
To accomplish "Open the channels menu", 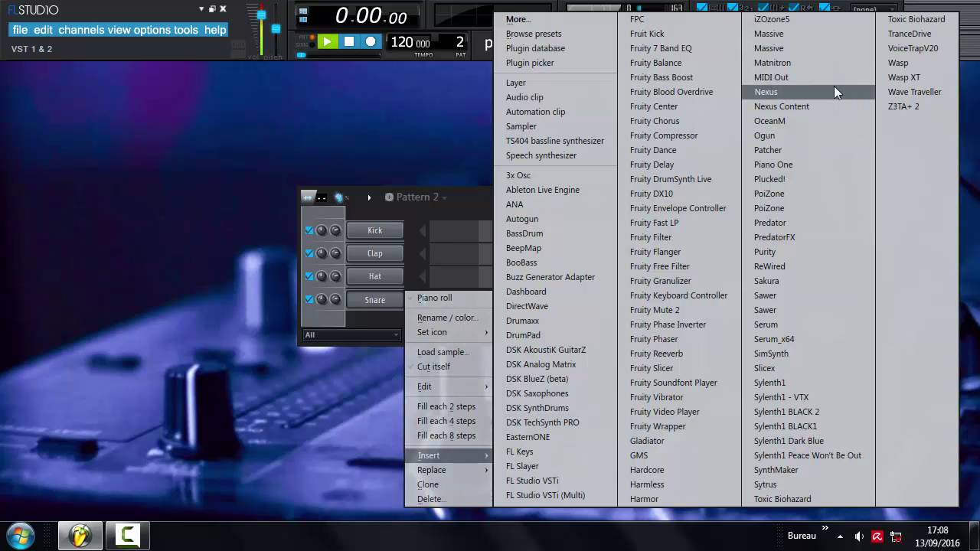I will click(81, 30).
